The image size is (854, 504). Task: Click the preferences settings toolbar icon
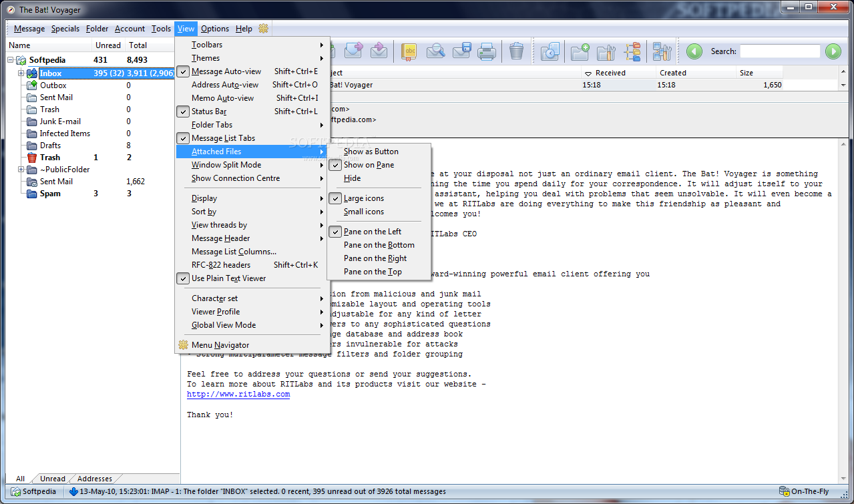662,51
